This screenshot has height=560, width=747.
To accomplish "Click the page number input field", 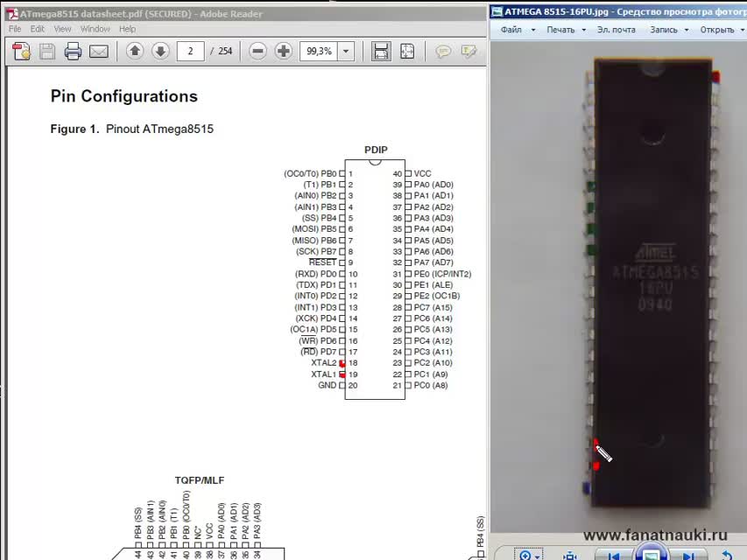I will pos(190,51).
